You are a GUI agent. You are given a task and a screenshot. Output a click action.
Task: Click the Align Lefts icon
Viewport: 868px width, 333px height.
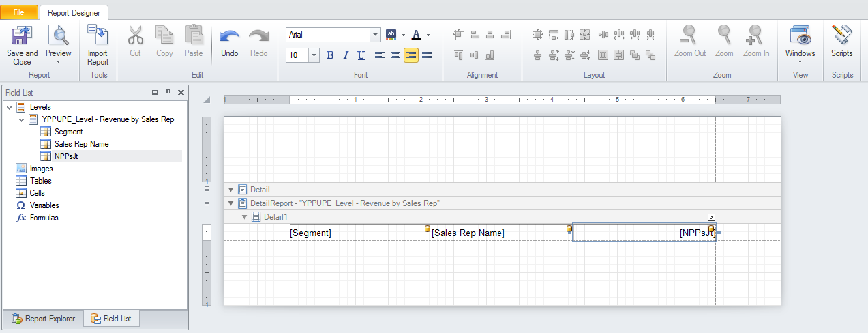point(474,34)
